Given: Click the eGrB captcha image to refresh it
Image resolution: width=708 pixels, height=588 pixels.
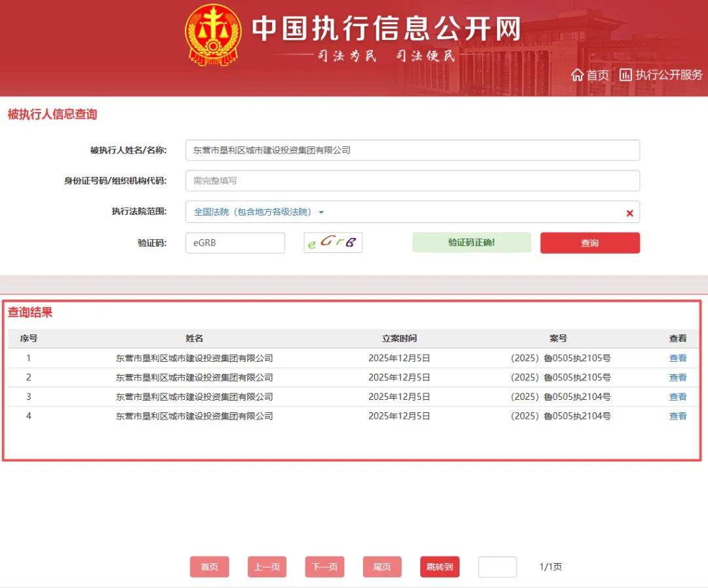Looking at the screenshot, I should 332,243.
